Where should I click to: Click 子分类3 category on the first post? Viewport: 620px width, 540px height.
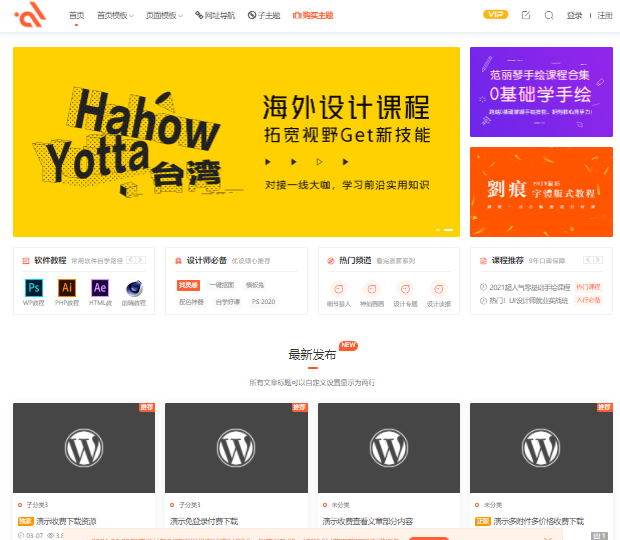coord(37,505)
